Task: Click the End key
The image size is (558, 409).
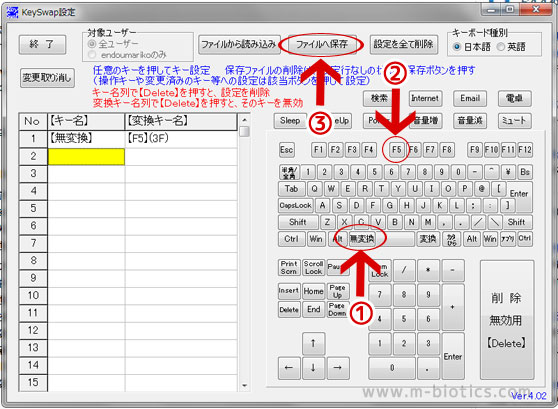Action: (x=313, y=309)
